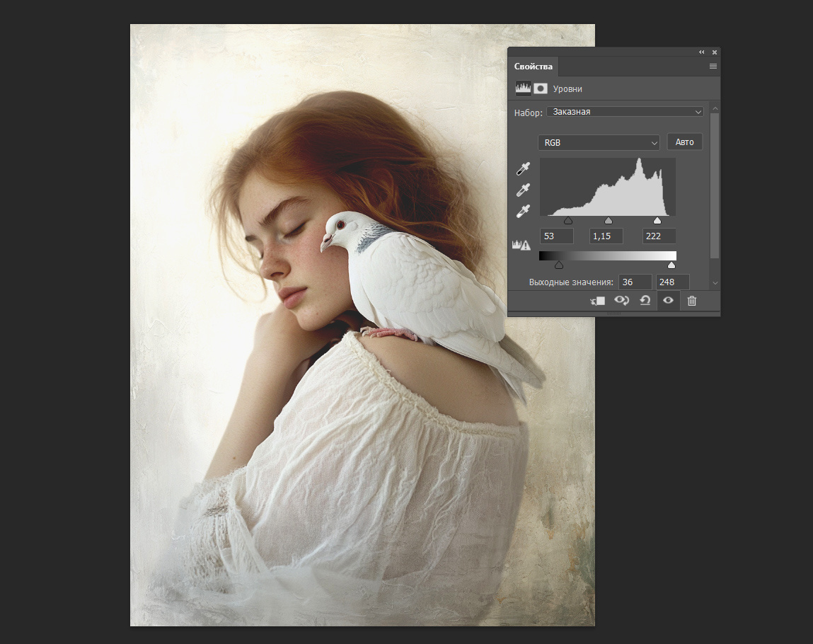Viewport: 813px width, 644px height.
Task: Select the gray point eyedropper
Action: 523,190
